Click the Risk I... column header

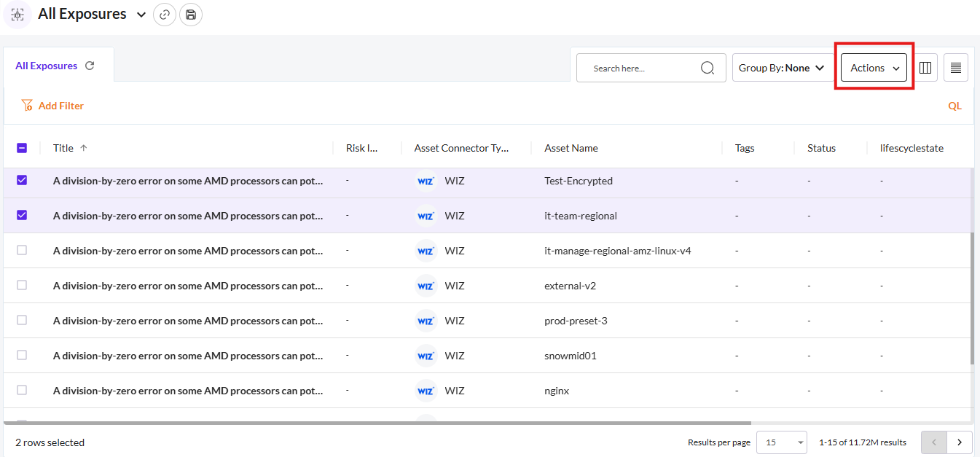coord(362,148)
